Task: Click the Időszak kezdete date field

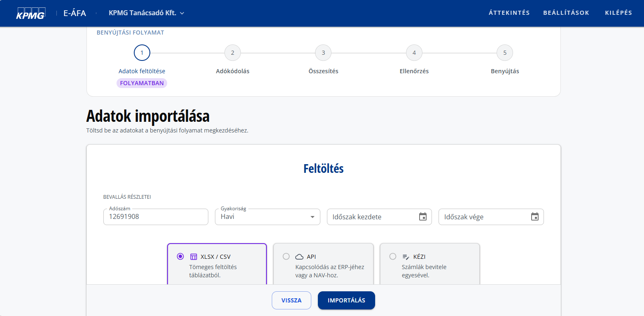Action: [379, 217]
